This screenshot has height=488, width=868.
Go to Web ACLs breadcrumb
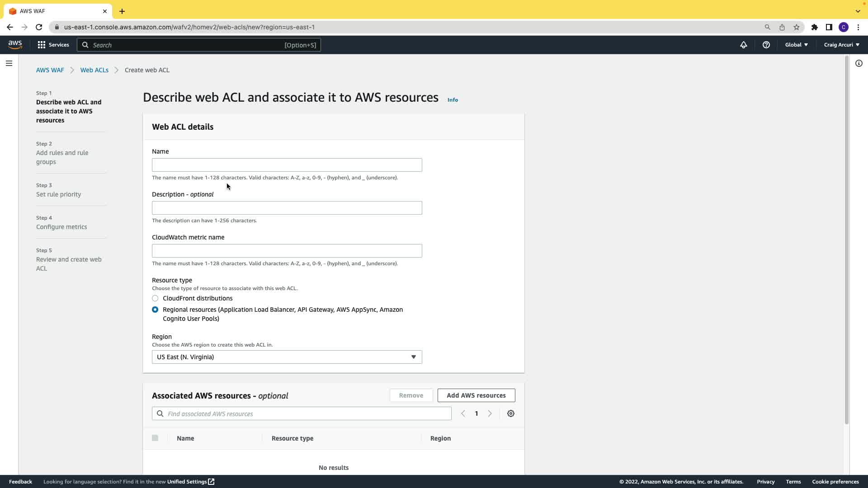94,70
